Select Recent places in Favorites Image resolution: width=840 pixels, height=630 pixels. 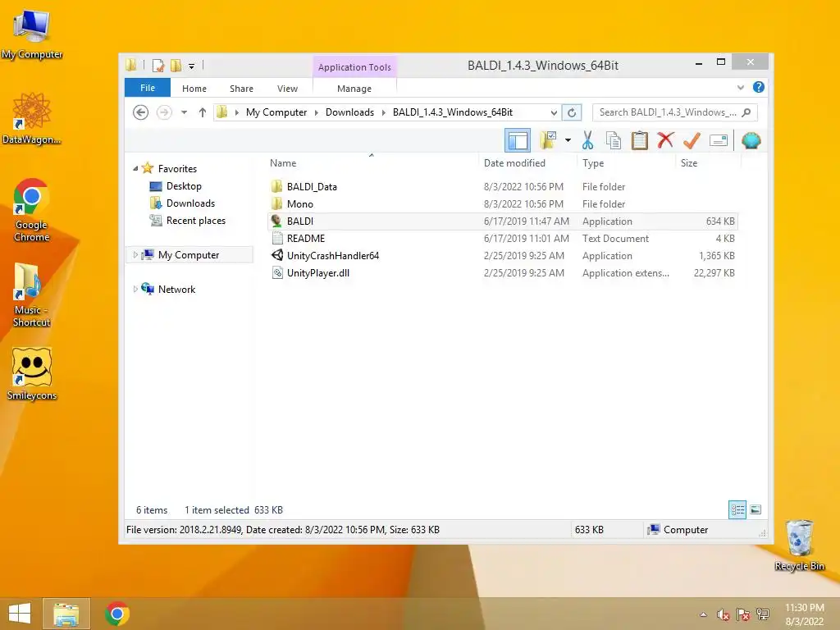195,220
